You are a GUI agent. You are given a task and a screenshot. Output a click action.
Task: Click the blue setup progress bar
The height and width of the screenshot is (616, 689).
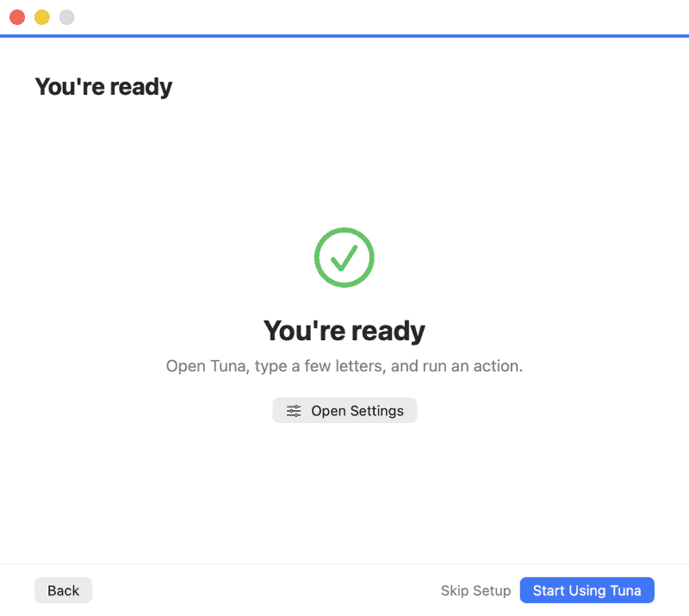coord(344,35)
